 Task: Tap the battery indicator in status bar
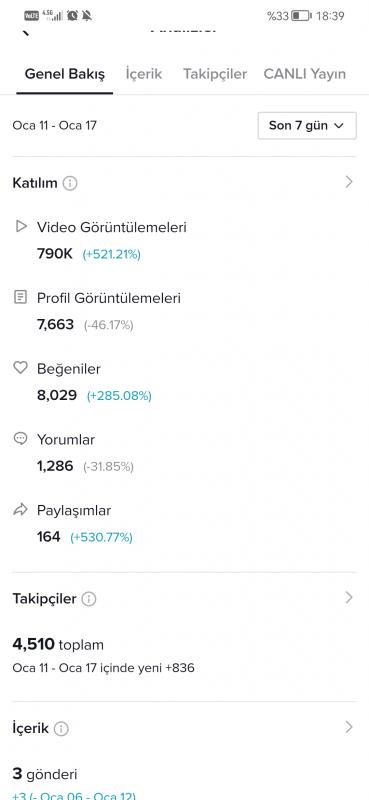(301, 16)
